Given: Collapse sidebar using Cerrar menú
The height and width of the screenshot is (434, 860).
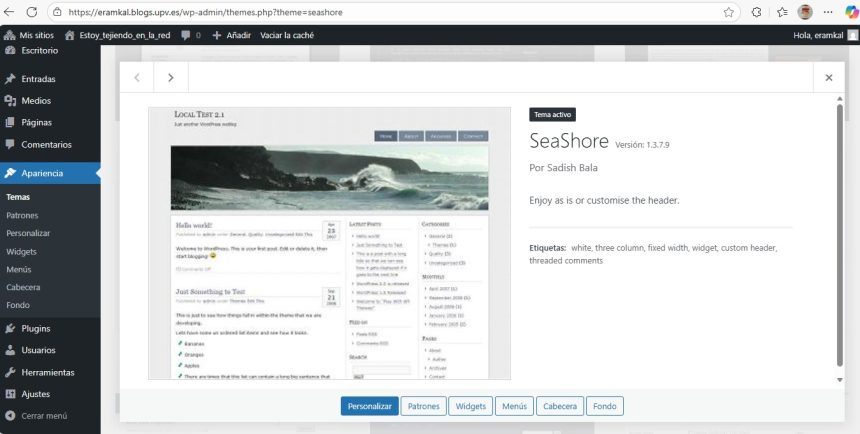Looking at the screenshot, I should 43,416.
